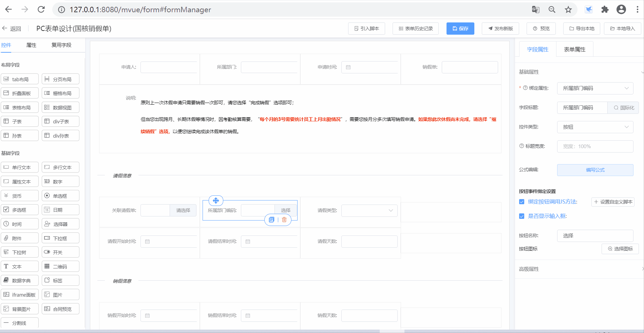This screenshot has height=333, width=644.
Task: Click the help icon next to 标题宽度
Action: coord(522,146)
